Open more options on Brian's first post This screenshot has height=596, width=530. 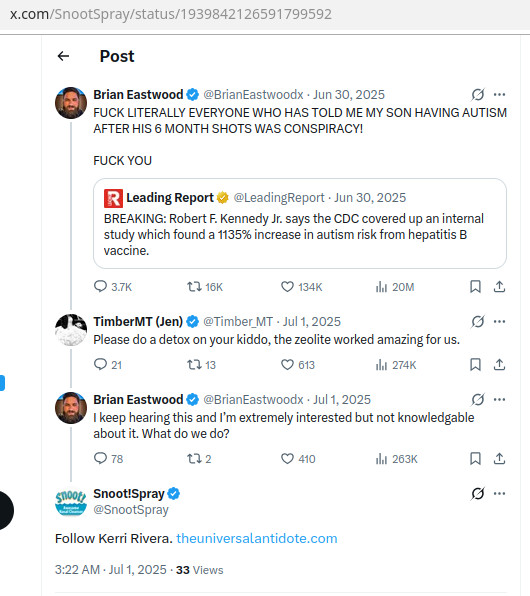click(x=499, y=94)
